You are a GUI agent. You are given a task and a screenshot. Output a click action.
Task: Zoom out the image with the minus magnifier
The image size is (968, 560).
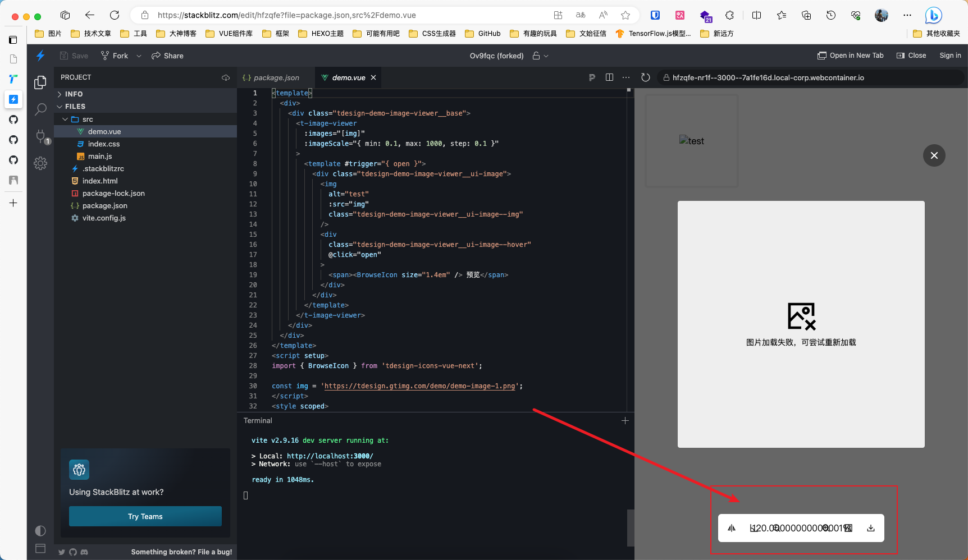coord(776,528)
